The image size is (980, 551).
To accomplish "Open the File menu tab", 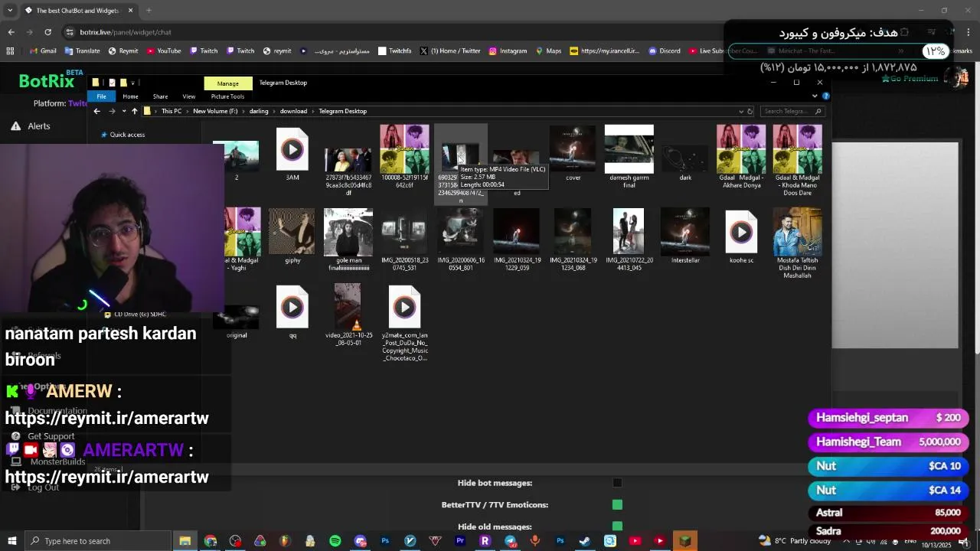I will click(x=101, y=96).
